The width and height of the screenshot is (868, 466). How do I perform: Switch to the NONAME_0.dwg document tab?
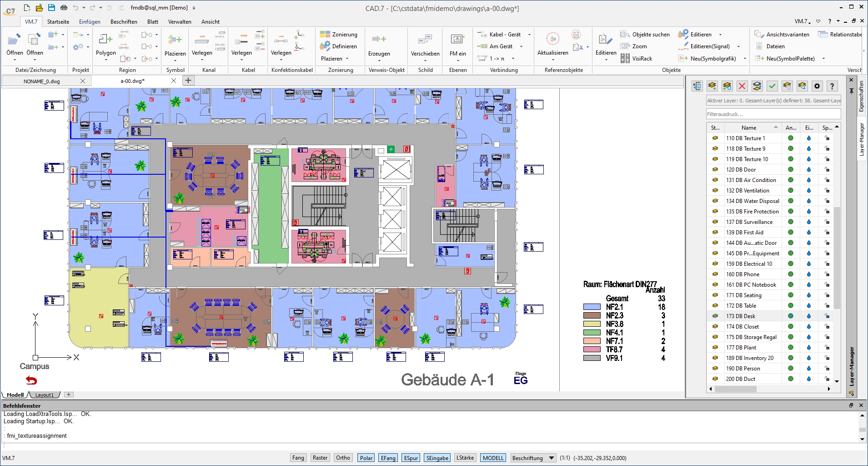[x=42, y=81]
